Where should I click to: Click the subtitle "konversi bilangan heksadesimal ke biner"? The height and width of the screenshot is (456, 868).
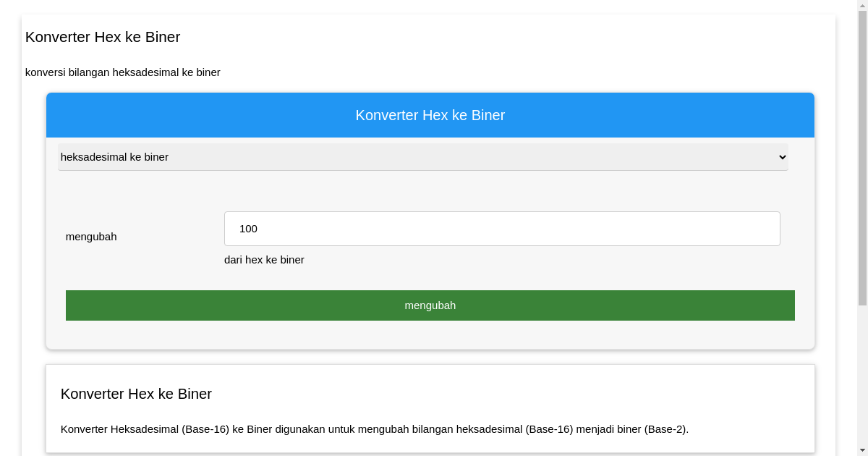click(123, 72)
